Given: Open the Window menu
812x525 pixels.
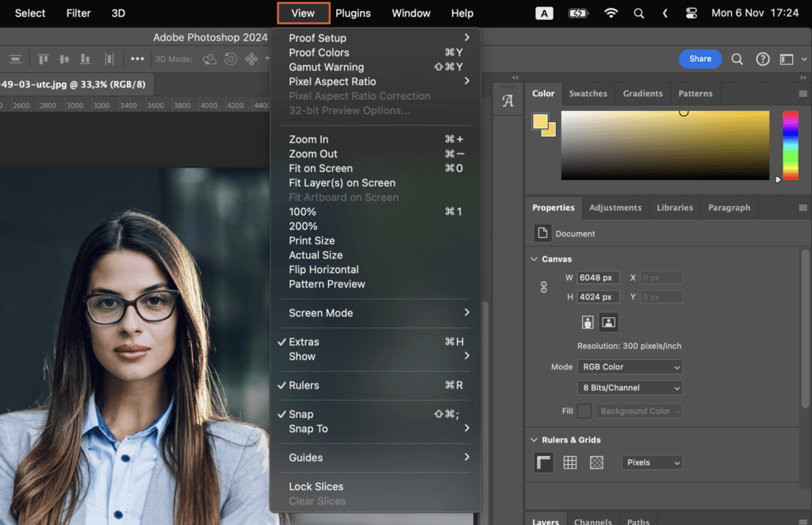Looking at the screenshot, I should [411, 13].
